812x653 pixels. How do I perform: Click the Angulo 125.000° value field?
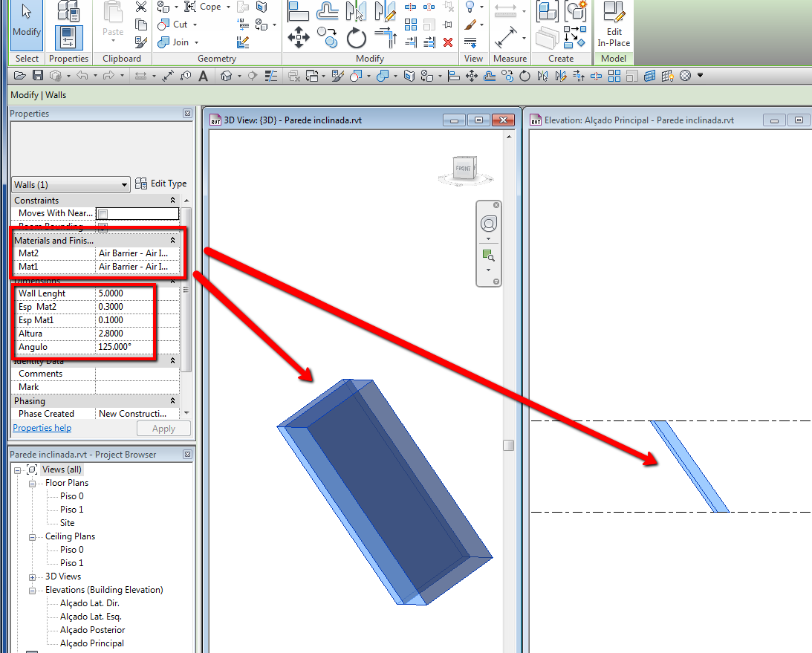137,347
